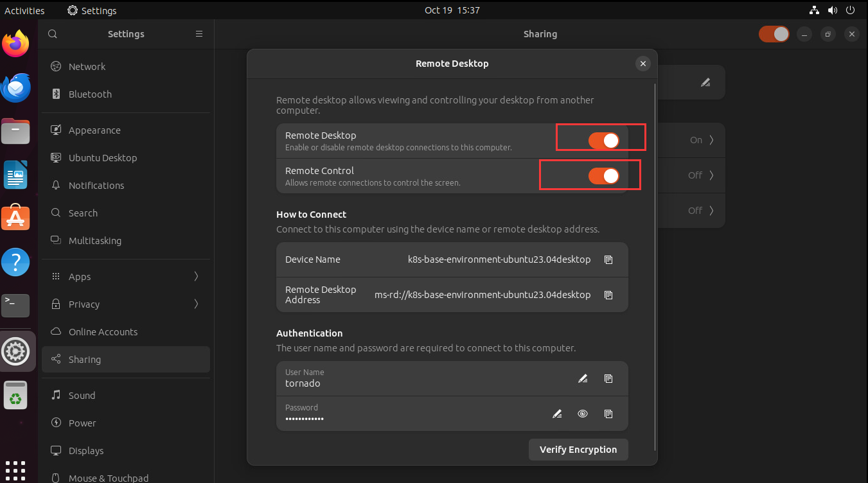Open the Settings search icon
The width and height of the screenshot is (868, 483).
tap(53, 34)
